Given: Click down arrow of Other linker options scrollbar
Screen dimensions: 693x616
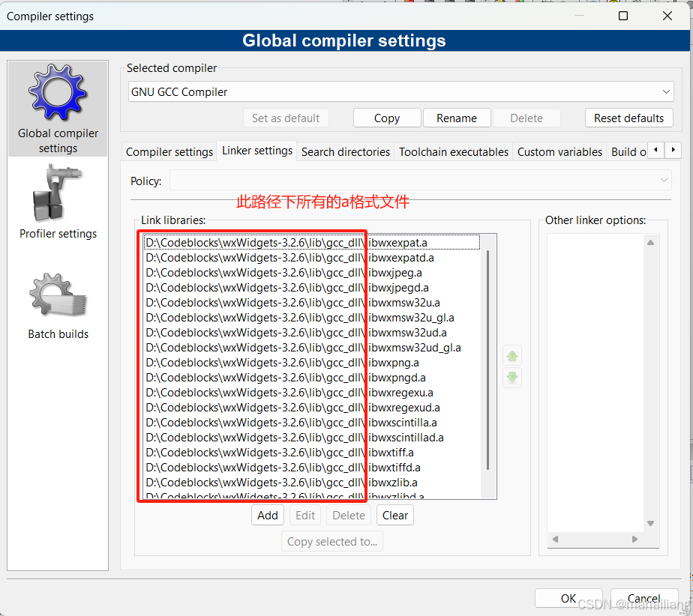Looking at the screenshot, I should [x=650, y=523].
